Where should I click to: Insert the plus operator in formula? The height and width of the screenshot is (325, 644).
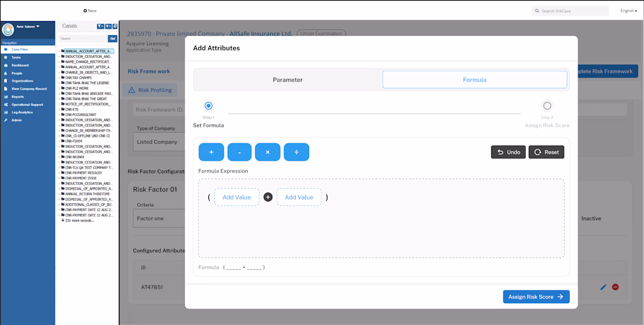pyautogui.click(x=211, y=152)
